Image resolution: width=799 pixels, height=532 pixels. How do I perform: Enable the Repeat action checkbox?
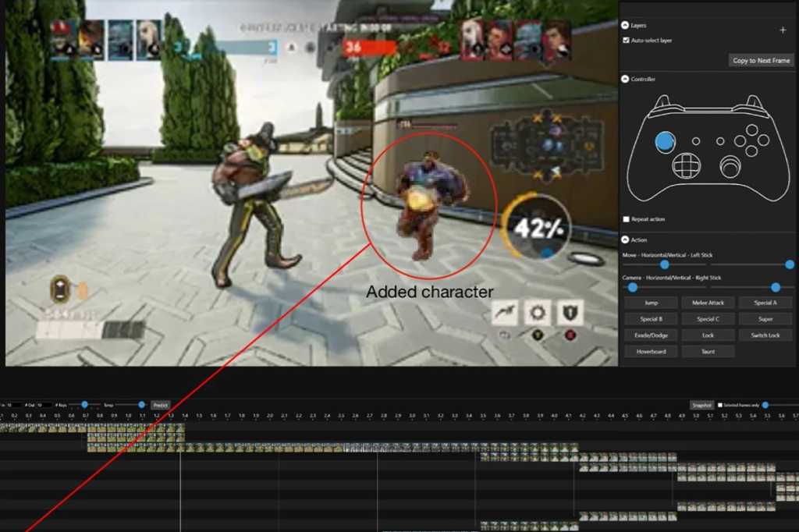(627, 219)
